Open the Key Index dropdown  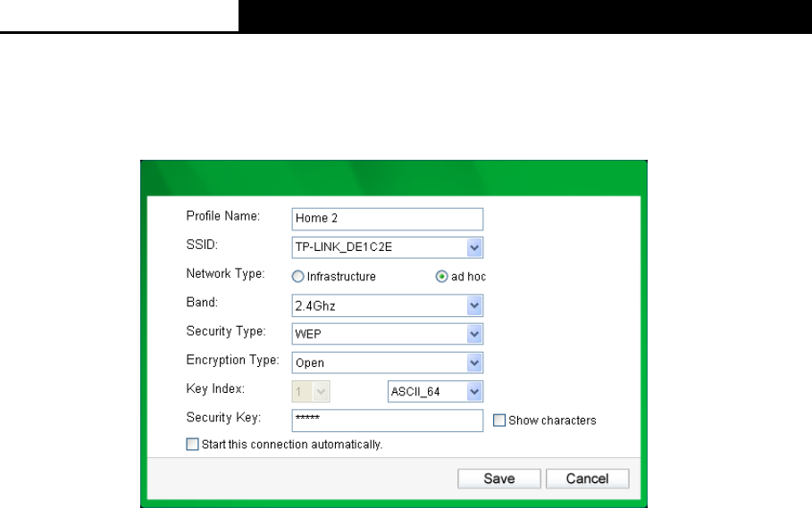311,392
